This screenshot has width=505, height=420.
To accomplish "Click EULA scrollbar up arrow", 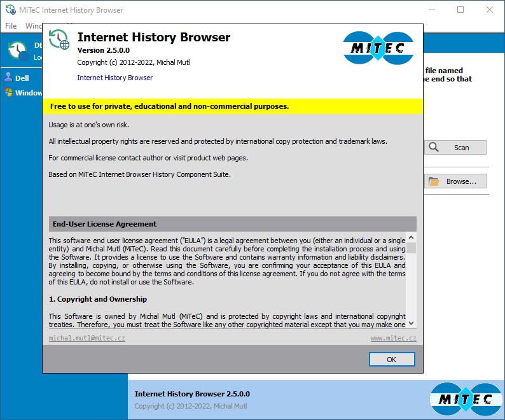I will [411, 237].
